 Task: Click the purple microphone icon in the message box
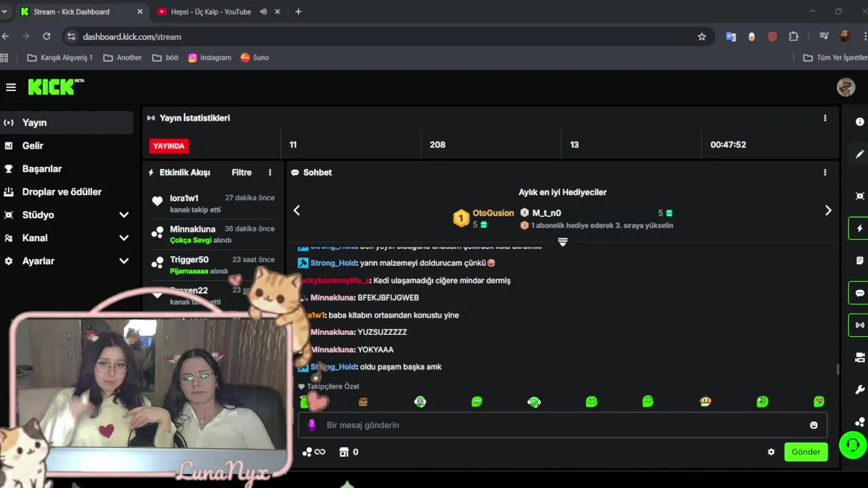coord(312,425)
